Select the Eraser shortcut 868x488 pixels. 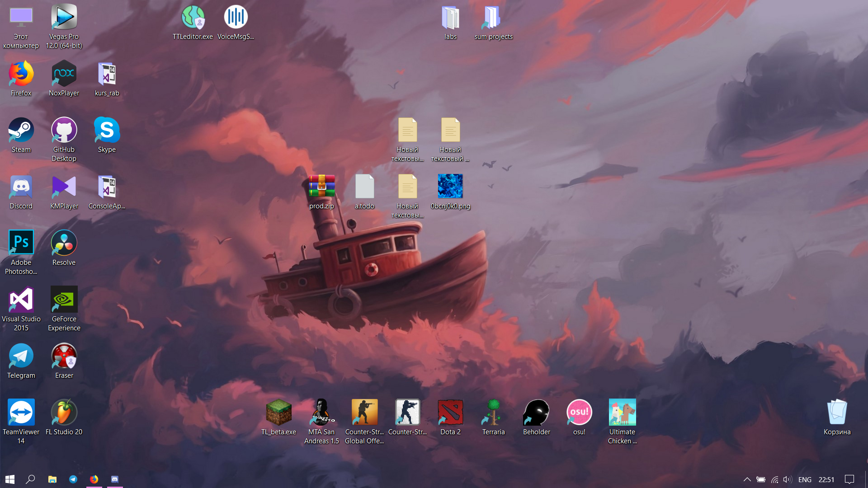pos(64,361)
